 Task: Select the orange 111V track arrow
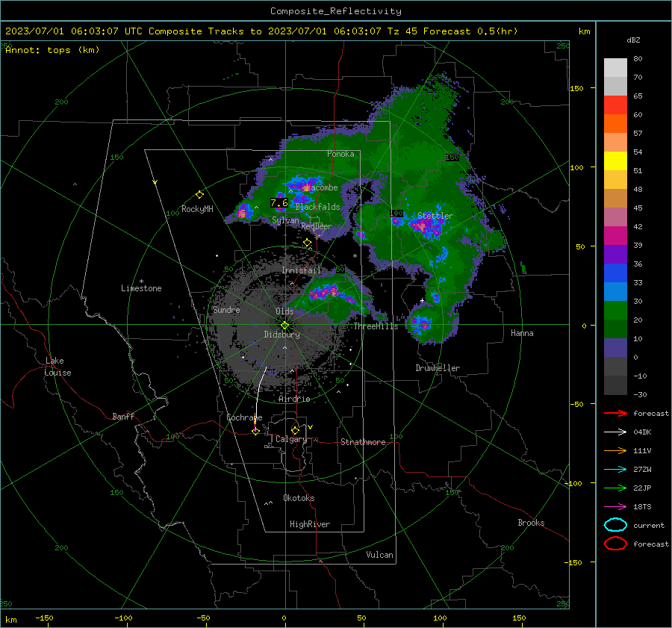click(615, 450)
